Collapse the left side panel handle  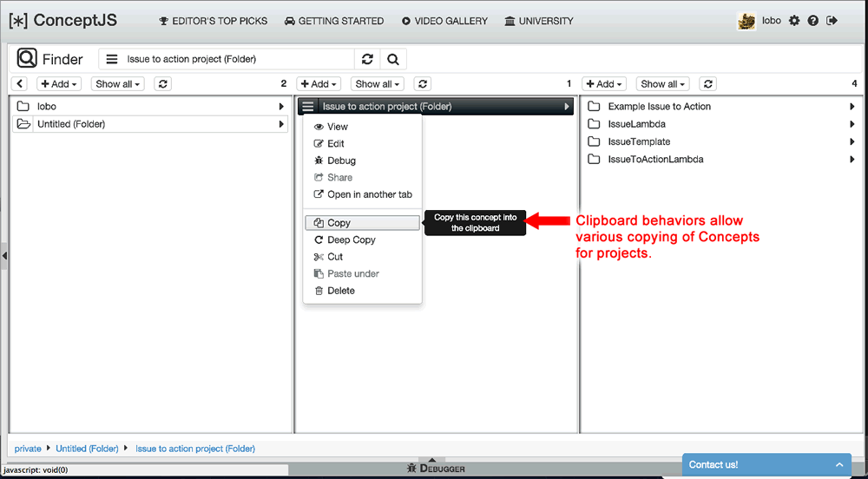pos(3,255)
